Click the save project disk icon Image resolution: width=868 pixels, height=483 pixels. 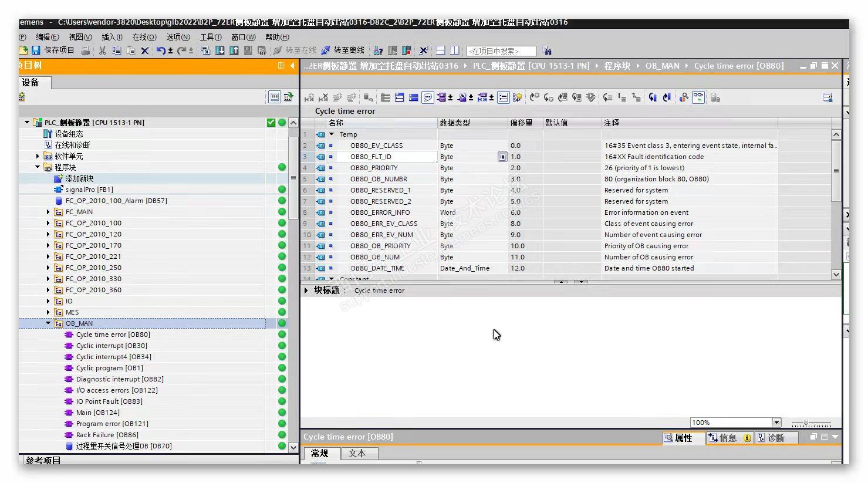[36, 50]
